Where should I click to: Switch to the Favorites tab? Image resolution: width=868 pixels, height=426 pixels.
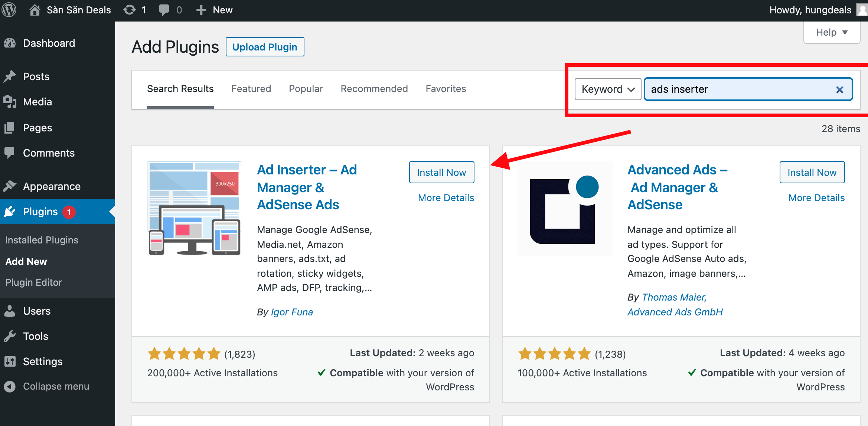[446, 89]
